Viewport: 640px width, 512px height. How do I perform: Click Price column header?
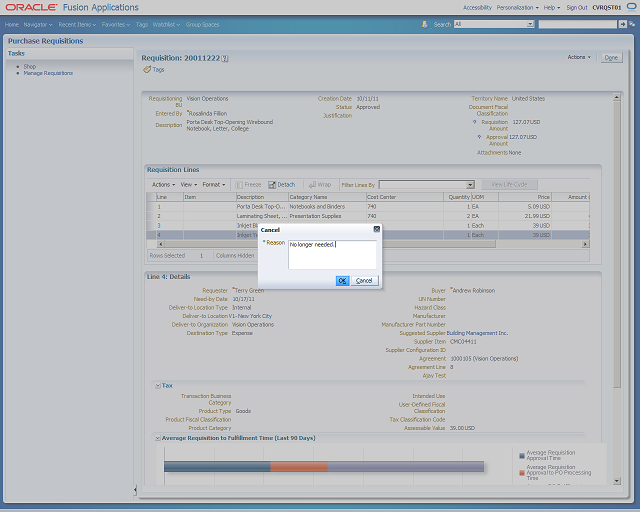pos(524,197)
